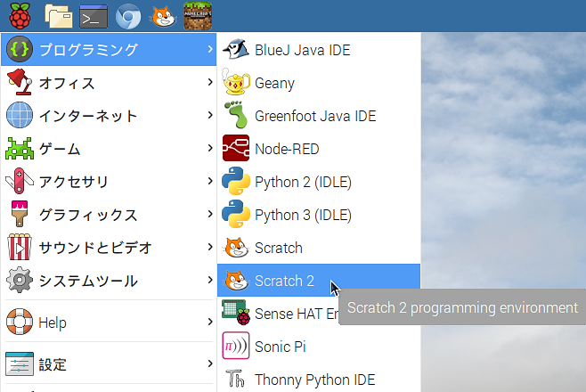Click the globe インターネット icon
This screenshot has width=586, height=392.
(x=20, y=115)
